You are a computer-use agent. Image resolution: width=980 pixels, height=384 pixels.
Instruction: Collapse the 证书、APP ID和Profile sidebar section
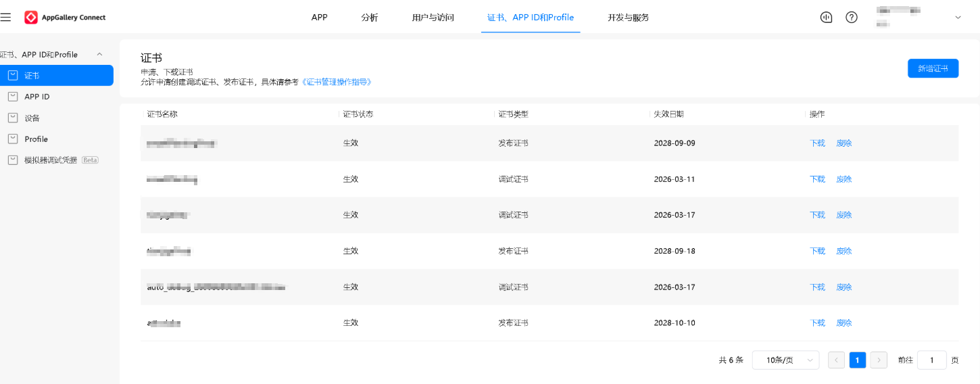pyautogui.click(x=99, y=54)
